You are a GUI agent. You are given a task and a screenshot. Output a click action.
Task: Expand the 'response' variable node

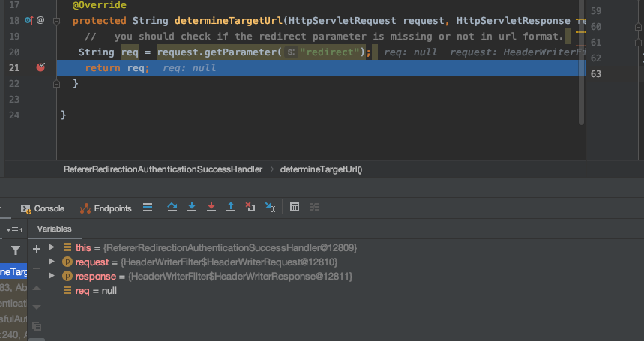pos(52,276)
